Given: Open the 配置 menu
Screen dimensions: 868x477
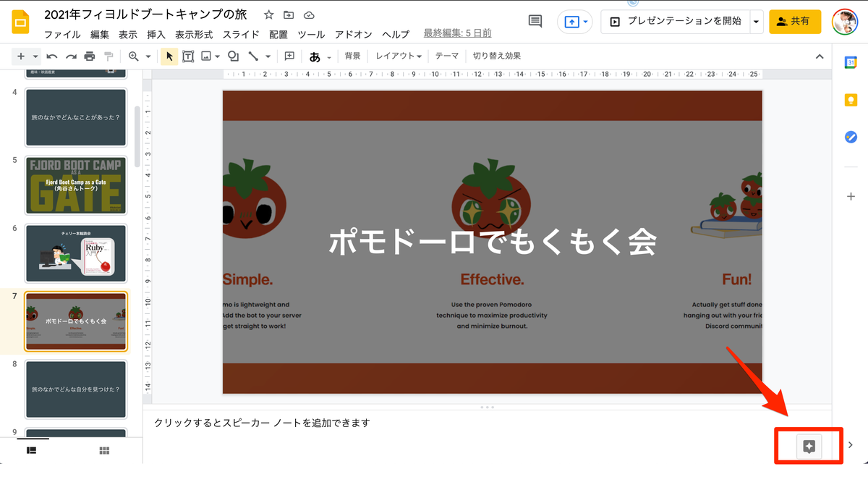Looking at the screenshot, I should [x=278, y=34].
